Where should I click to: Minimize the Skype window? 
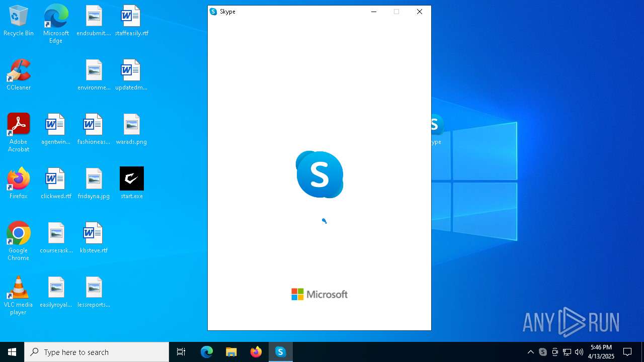coord(374,12)
